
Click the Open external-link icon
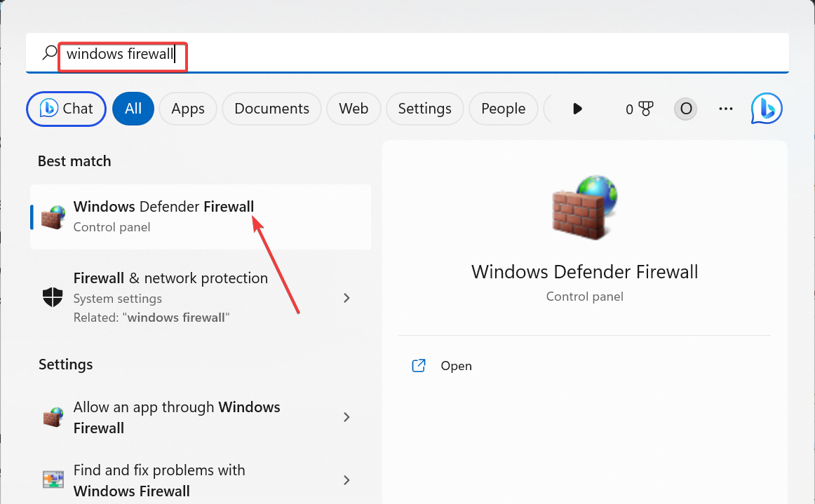(x=419, y=366)
